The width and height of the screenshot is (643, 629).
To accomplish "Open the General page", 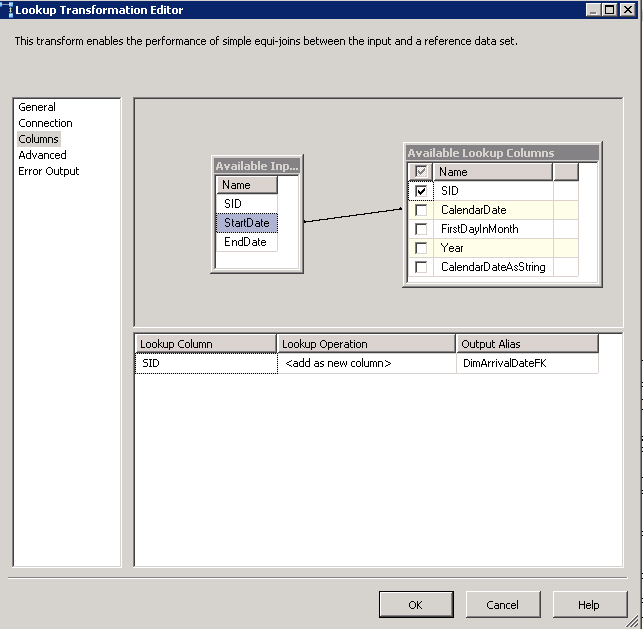I will pos(37,107).
